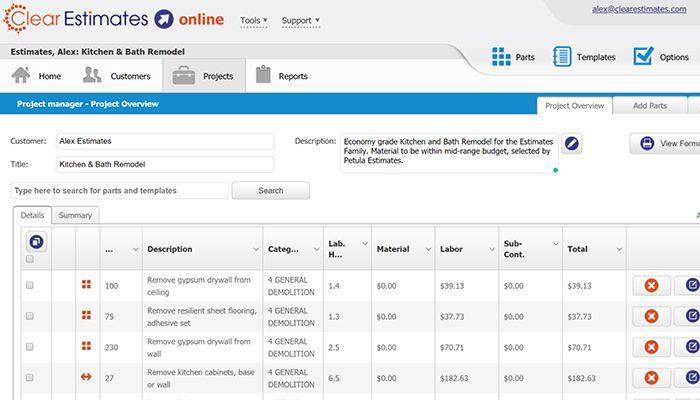This screenshot has height=400, width=700.
Task: Click the Projects toolbox icon
Action: point(183,75)
